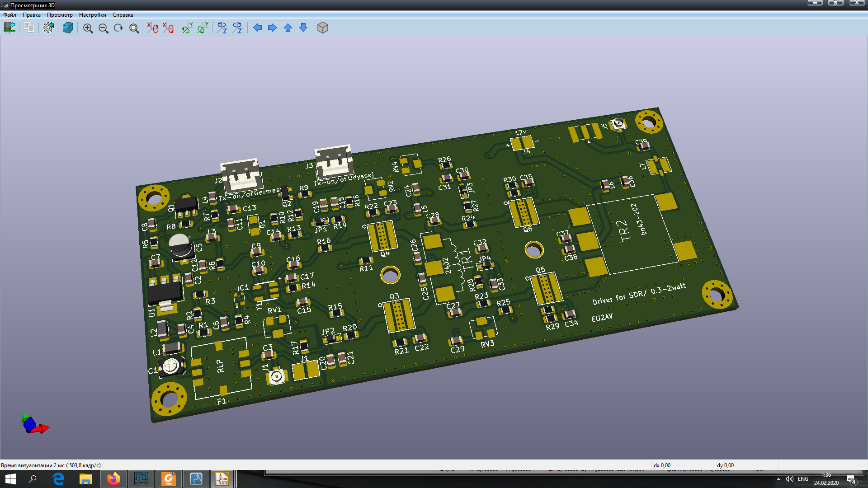This screenshot has width=868, height=488.
Task: Copy 3D image to clipboard
Action: click(29, 28)
